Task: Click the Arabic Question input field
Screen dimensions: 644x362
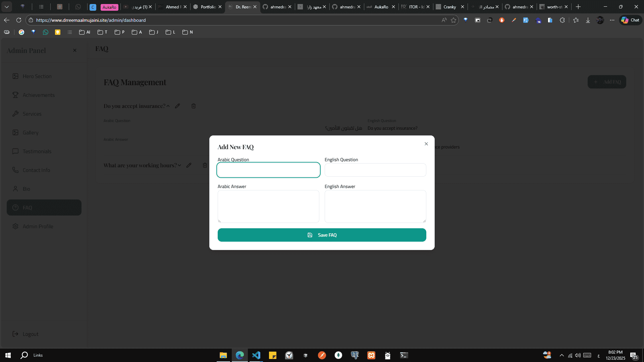Action: click(x=268, y=170)
